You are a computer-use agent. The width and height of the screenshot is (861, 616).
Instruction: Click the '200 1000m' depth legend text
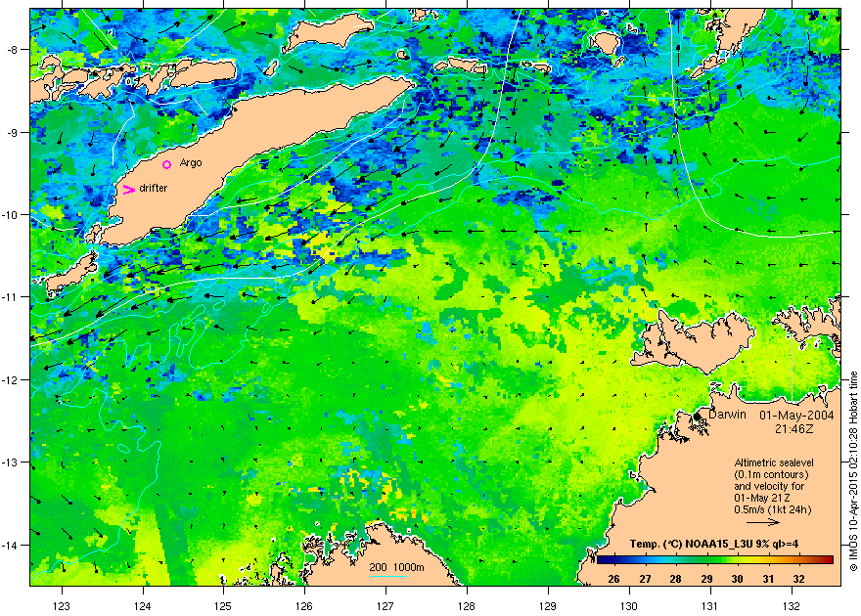(396, 568)
